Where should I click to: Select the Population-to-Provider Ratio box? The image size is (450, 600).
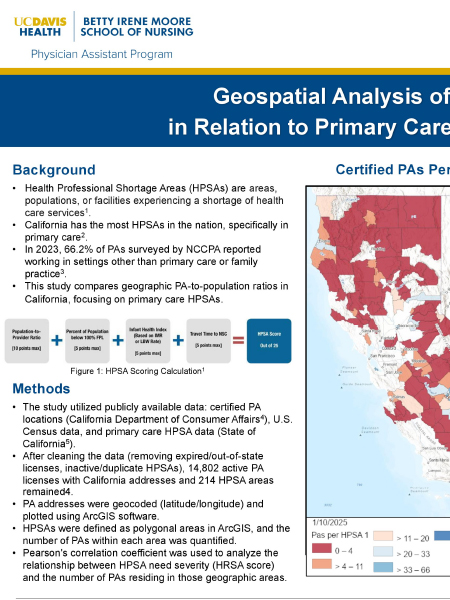point(27,341)
